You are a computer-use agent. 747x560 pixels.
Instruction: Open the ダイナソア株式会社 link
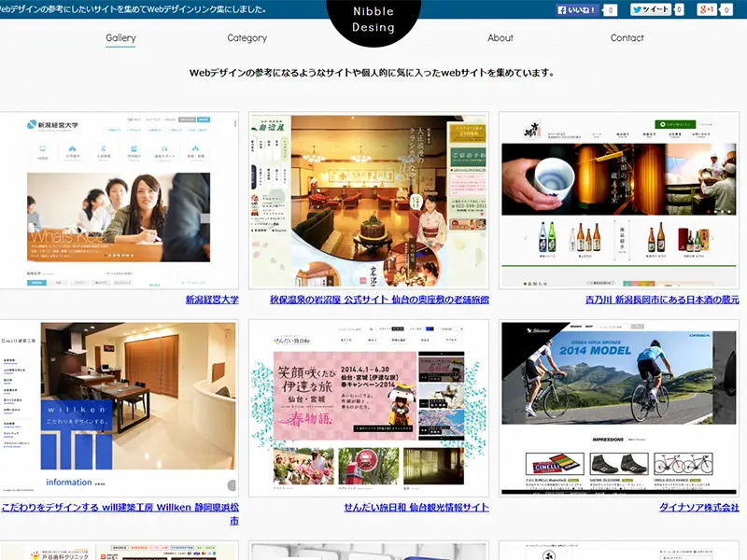(x=699, y=507)
